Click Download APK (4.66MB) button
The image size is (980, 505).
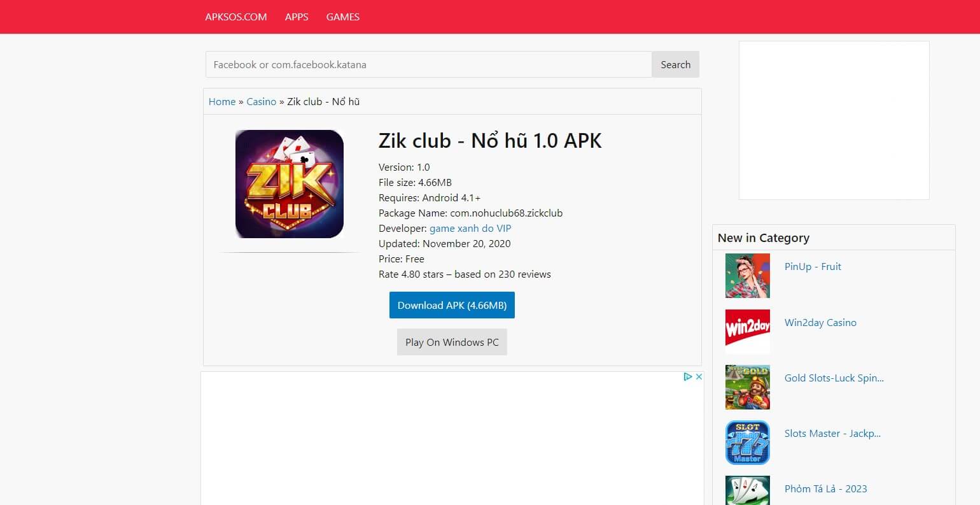pos(452,305)
